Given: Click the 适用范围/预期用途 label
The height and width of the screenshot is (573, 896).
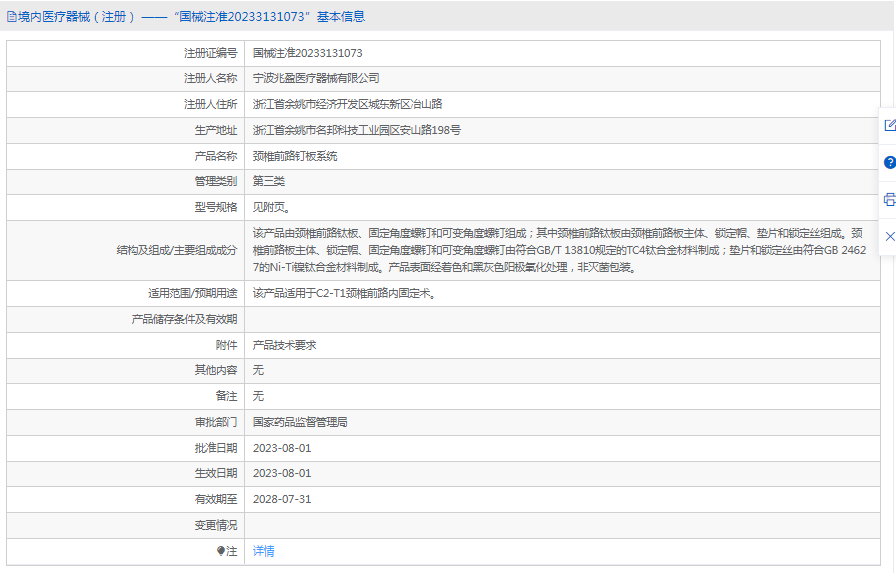Looking at the screenshot, I should point(193,294).
